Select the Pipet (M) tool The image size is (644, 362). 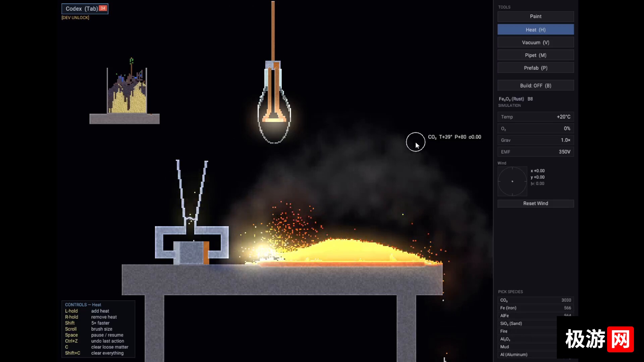click(x=535, y=55)
